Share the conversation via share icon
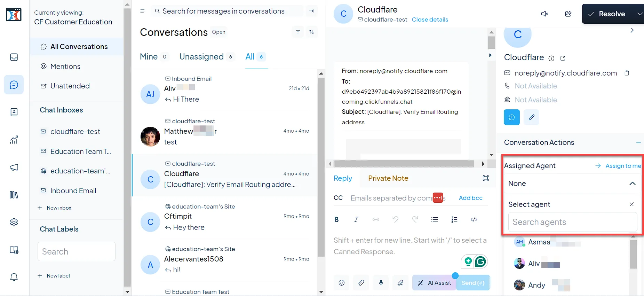The width and height of the screenshot is (644, 296). click(x=568, y=14)
